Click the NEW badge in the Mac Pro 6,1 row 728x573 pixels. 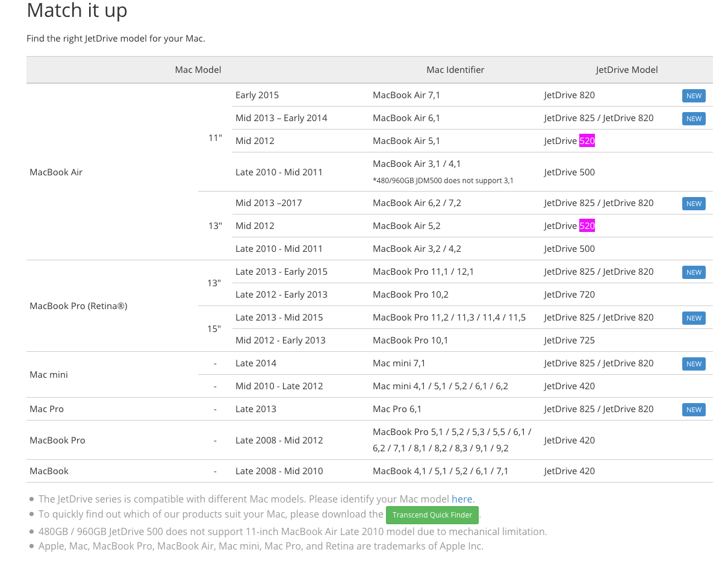[x=694, y=410]
